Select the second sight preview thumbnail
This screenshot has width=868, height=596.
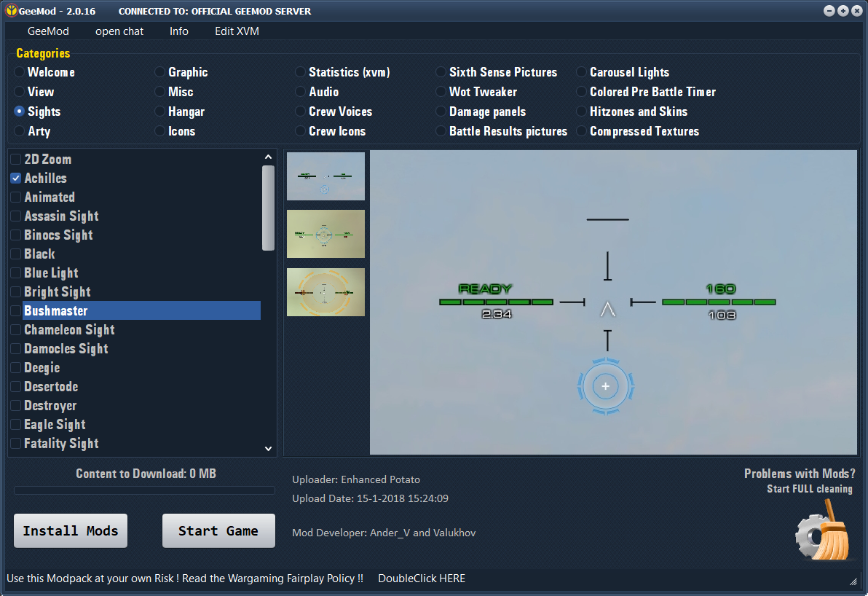(x=325, y=234)
